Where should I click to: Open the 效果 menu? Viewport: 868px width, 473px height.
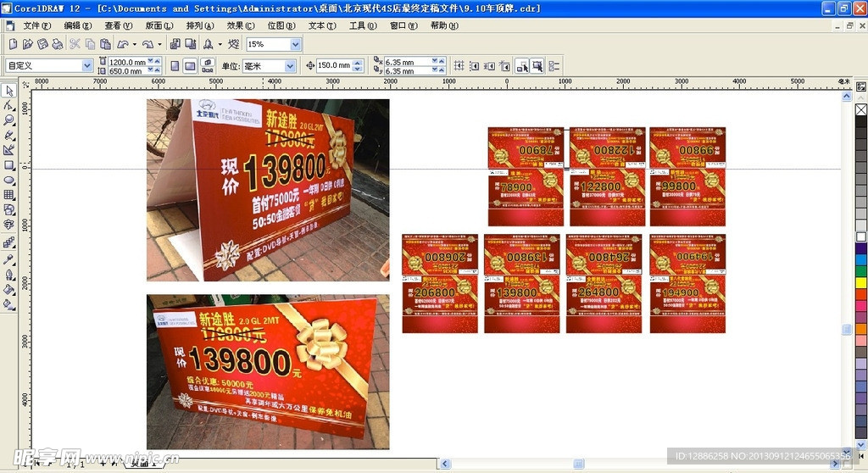[x=240, y=25]
